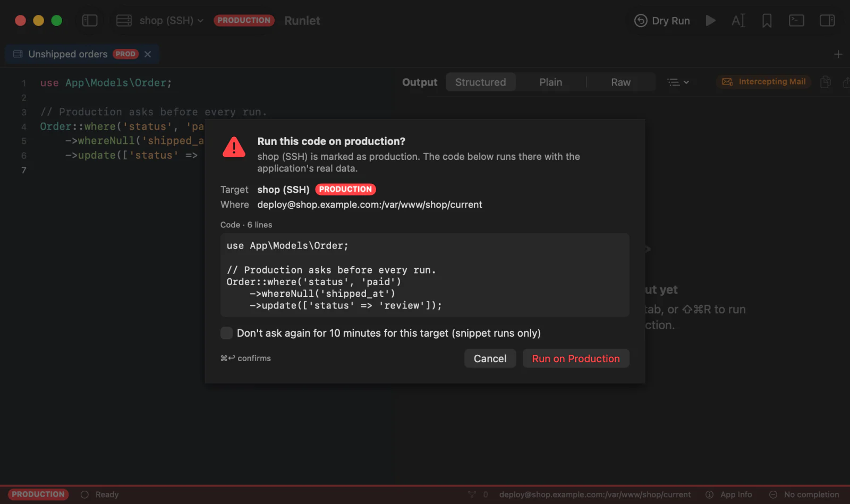Click the deploy@shop.example.com path in dialog
Image resolution: width=850 pixels, height=504 pixels.
coord(370,204)
